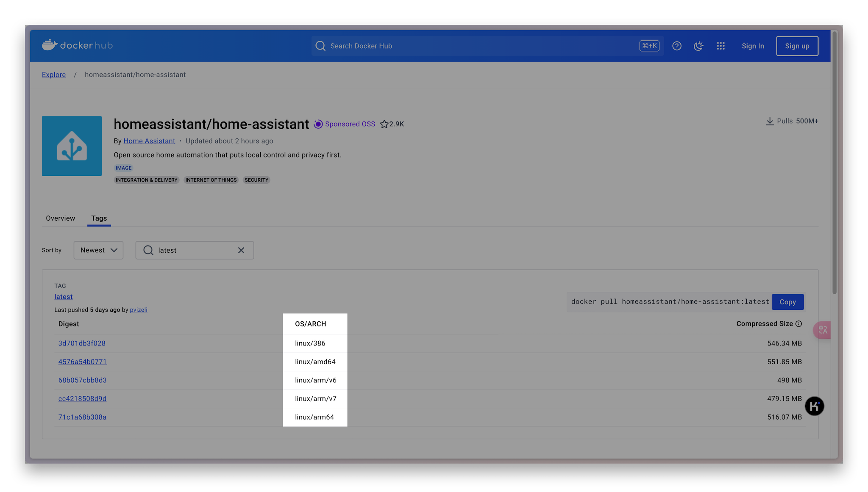
Task: Click the page vertical scrollbar
Action: [x=835, y=163]
